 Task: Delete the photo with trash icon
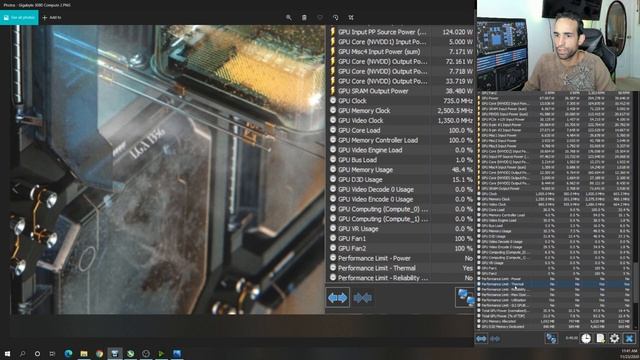tap(304, 18)
